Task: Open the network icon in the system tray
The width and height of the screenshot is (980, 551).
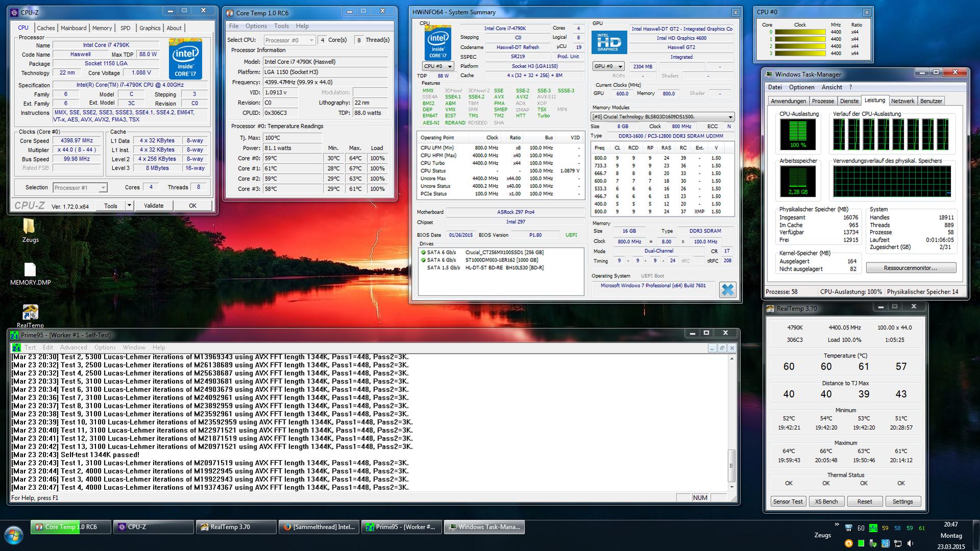Action: point(897,543)
